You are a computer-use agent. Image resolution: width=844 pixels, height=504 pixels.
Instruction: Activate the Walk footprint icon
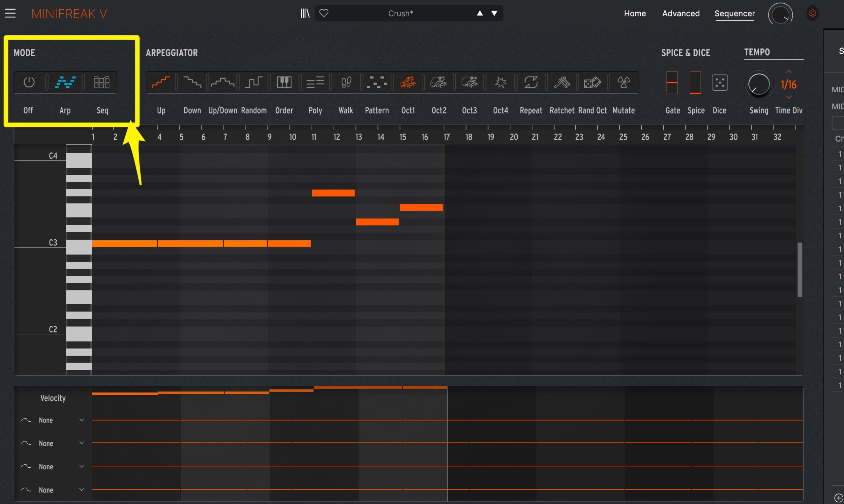coord(346,82)
